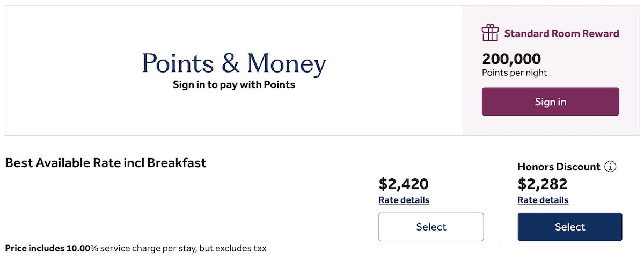Viewport: 644px width, 259px height.
Task: Click the "10.00%" bold service charge figure
Action: pyautogui.click(x=82, y=248)
